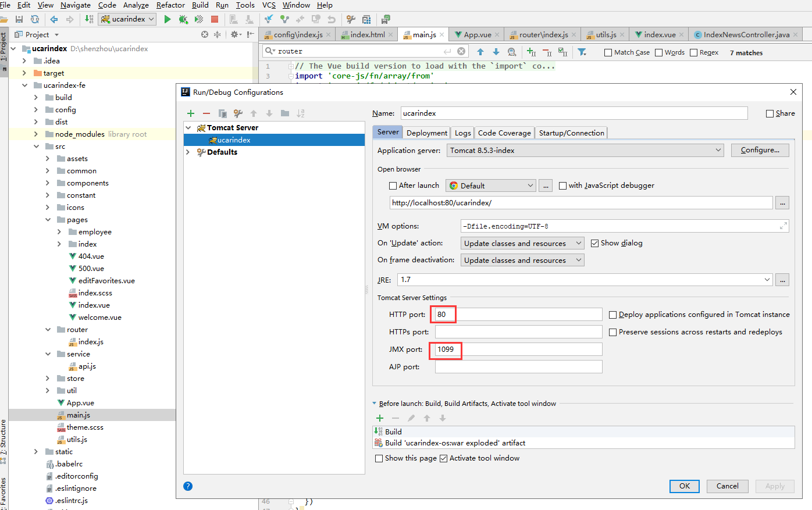Commit changes VCS icon
The height and width of the screenshot is (510, 812).
[284, 19]
